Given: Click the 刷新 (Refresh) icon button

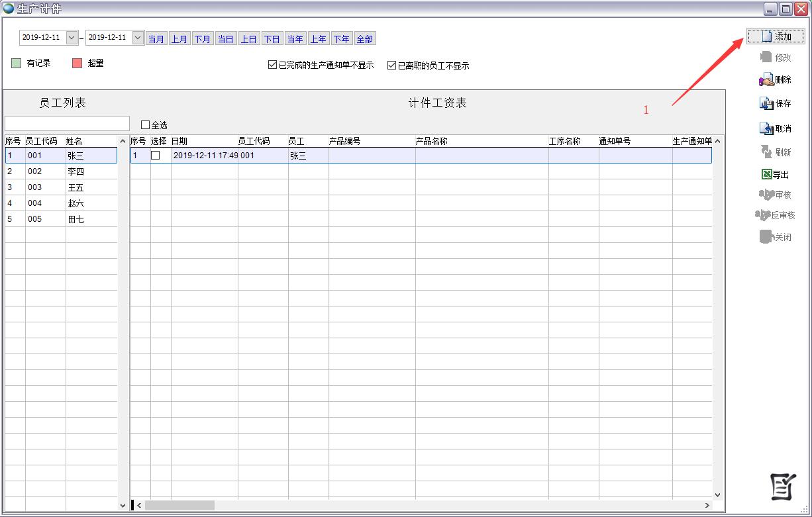Looking at the screenshot, I should tap(766, 152).
